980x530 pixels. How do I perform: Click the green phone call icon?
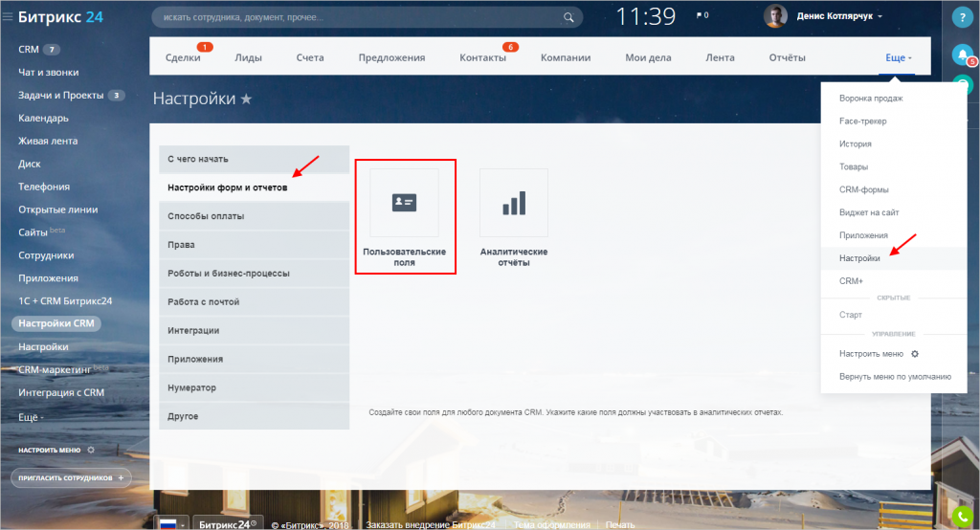pos(963,517)
